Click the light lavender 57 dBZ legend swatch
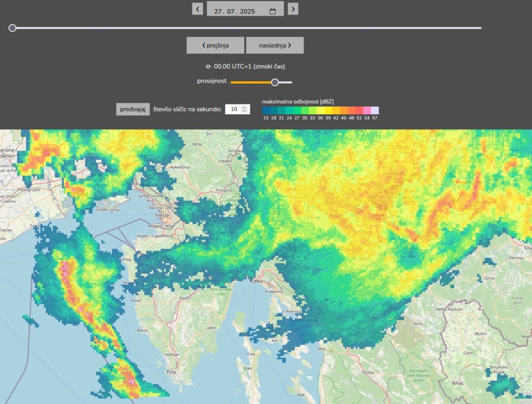The width and height of the screenshot is (532, 404). click(x=375, y=110)
